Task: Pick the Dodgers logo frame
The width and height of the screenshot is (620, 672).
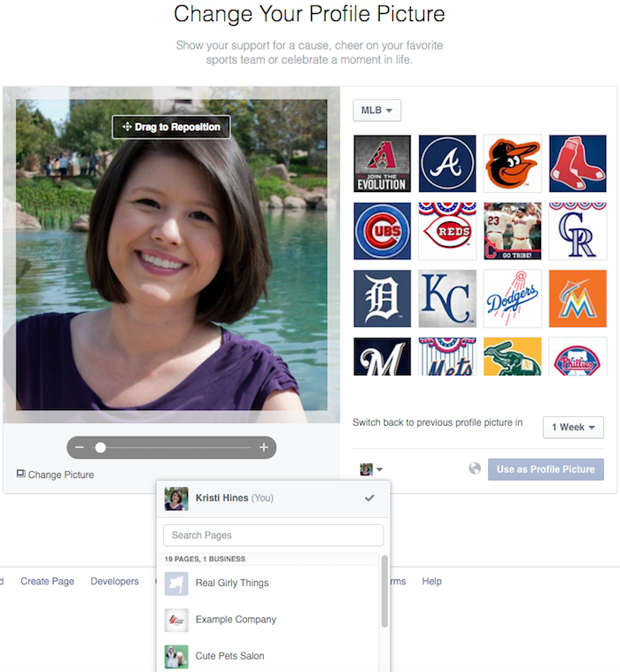Action: point(512,298)
